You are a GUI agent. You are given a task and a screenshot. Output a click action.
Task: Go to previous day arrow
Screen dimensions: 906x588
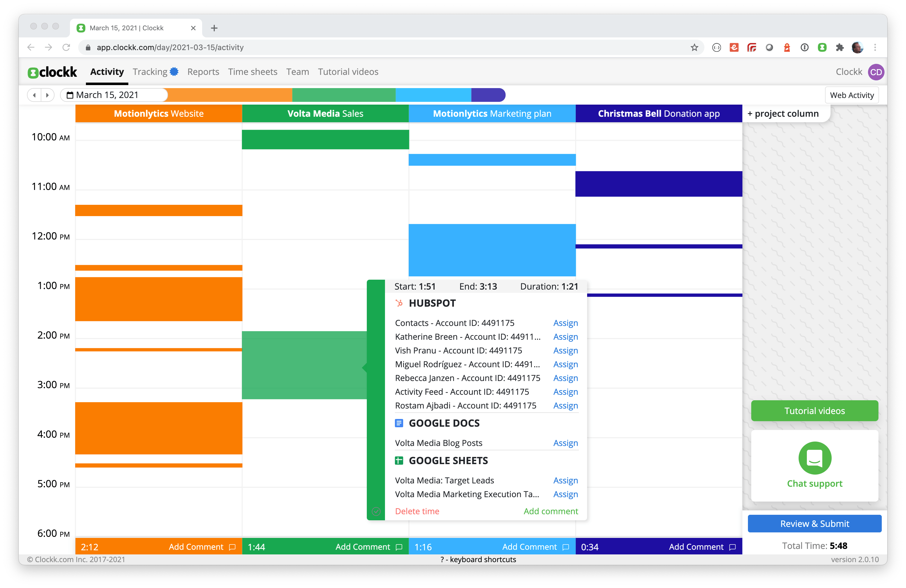(x=34, y=95)
